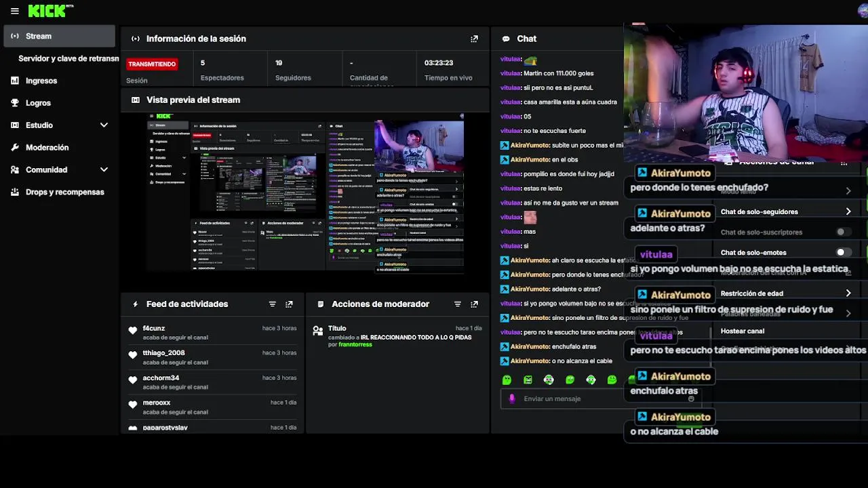This screenshot has width=868, height=488.
Task: Click chat message 'casa amarilla esta a aúna cuadra'
Action: click(570, 102)
